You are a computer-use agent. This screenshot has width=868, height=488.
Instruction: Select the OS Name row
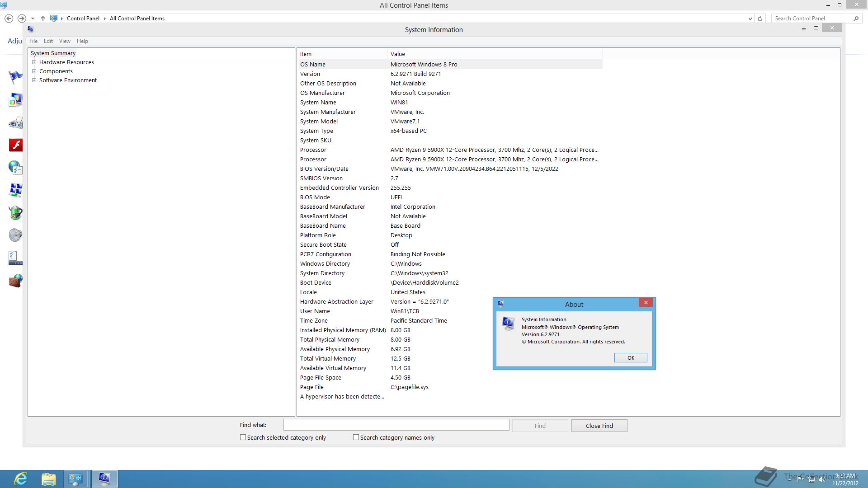click(450, 64)
